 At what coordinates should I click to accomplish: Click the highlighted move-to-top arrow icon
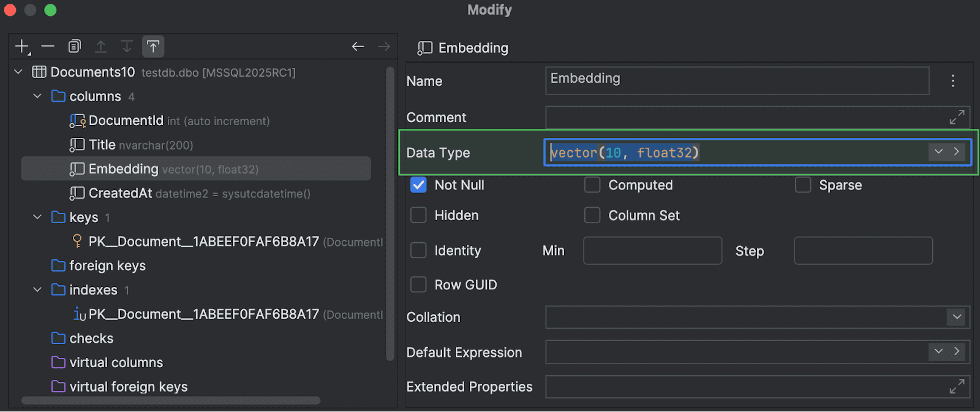[x=153, y=47]
